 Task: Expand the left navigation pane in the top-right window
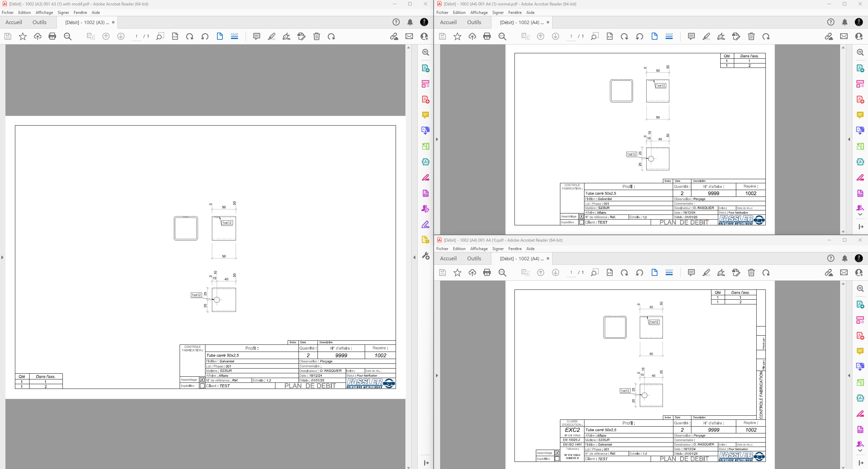point(437,139)
